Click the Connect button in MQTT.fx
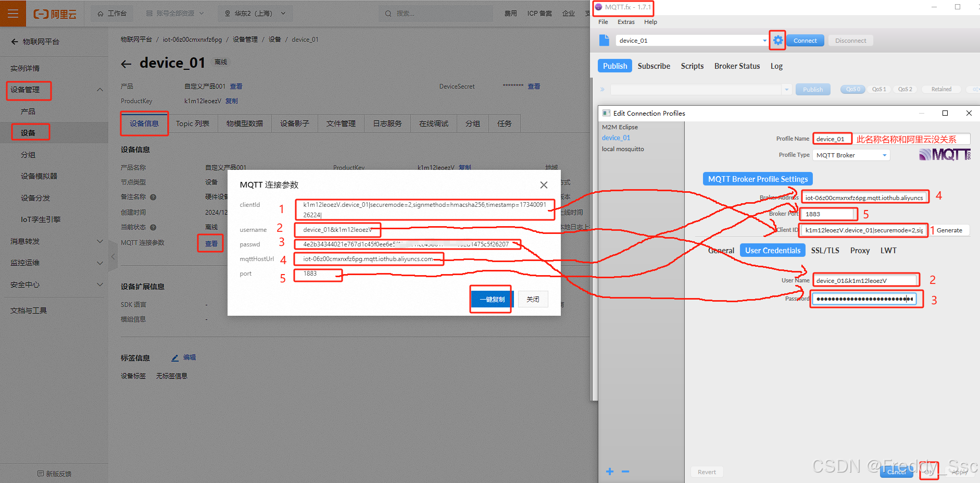Viewport: 980px width, 483px height. [x=805, y=41]
